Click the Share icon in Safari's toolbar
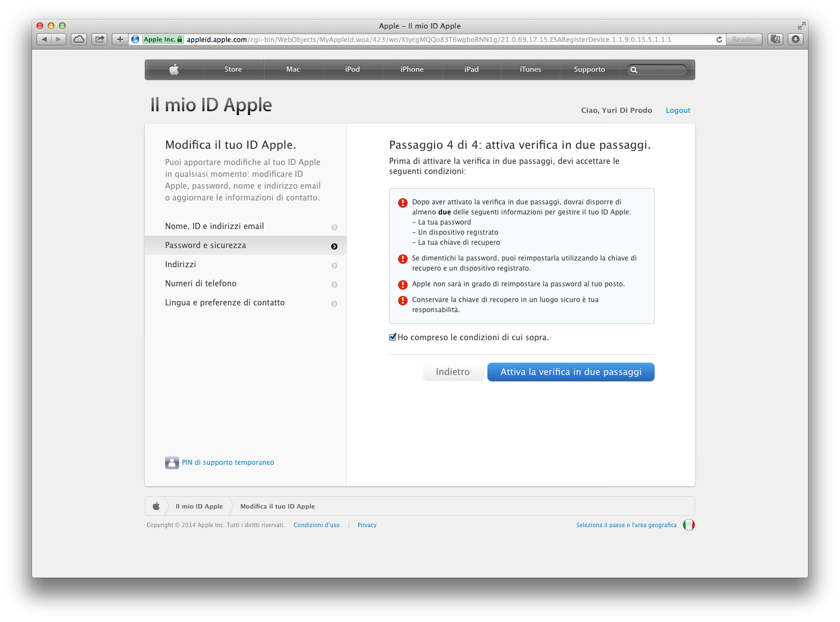 tap(99, 39)
